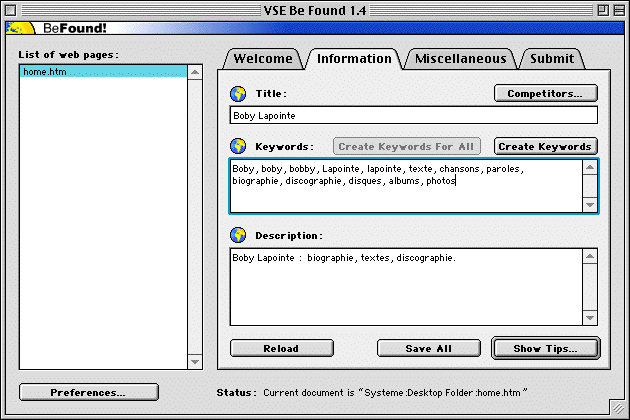This screenshot has width=630, height=420.
Task: Click in the Description text area
Action: tap(406, 287)
